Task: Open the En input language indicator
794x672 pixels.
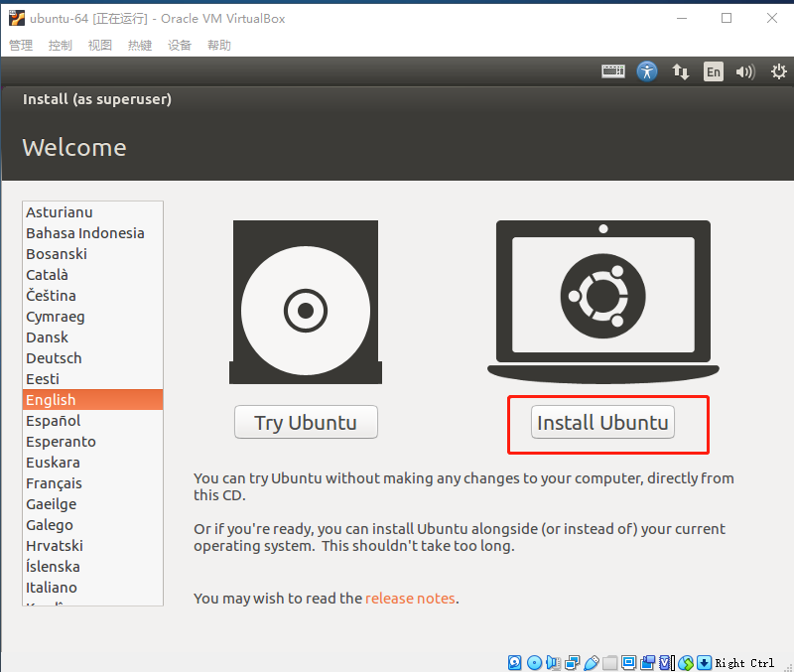Action: 713,71
